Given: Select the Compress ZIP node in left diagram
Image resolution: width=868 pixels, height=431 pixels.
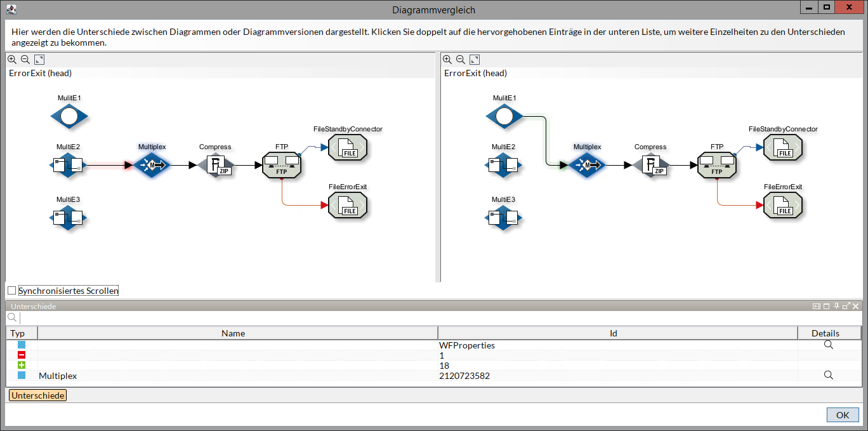Looking at the screenshot, I should 215,166.
